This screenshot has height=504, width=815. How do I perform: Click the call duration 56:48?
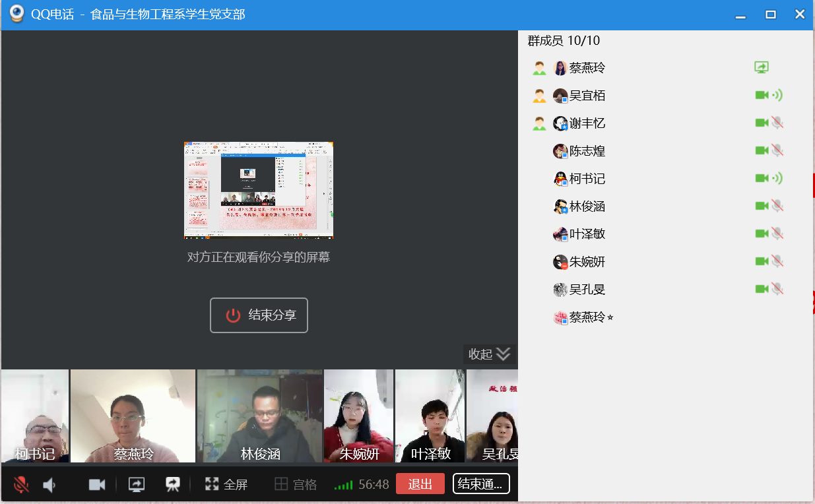pyautogui.click(x=374, y=485)
